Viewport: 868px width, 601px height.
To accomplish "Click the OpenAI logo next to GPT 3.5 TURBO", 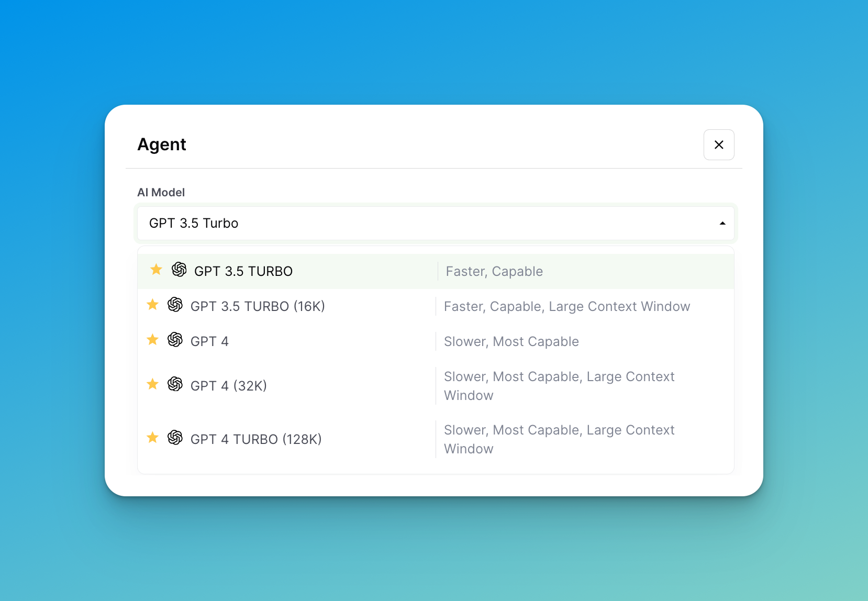I will (179, 270).
